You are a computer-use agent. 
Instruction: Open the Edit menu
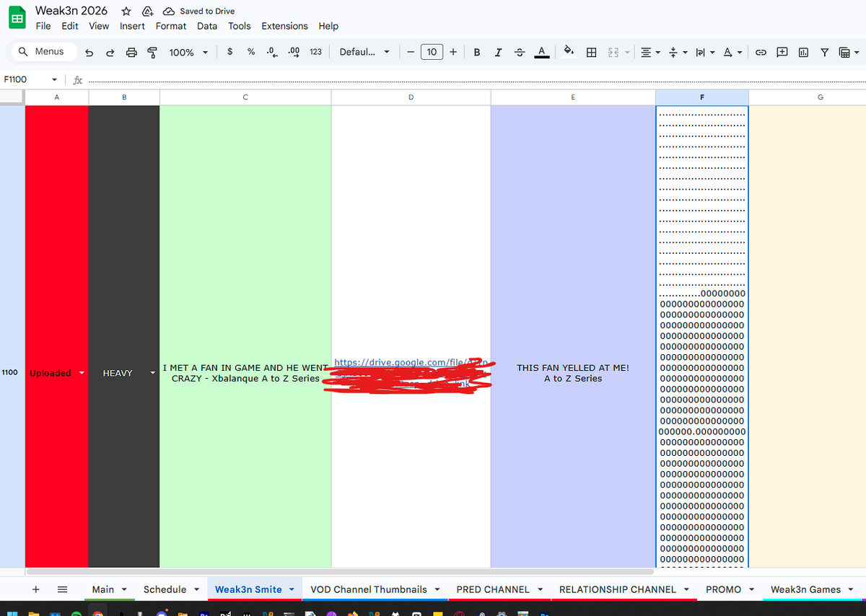tap(70, 26)
